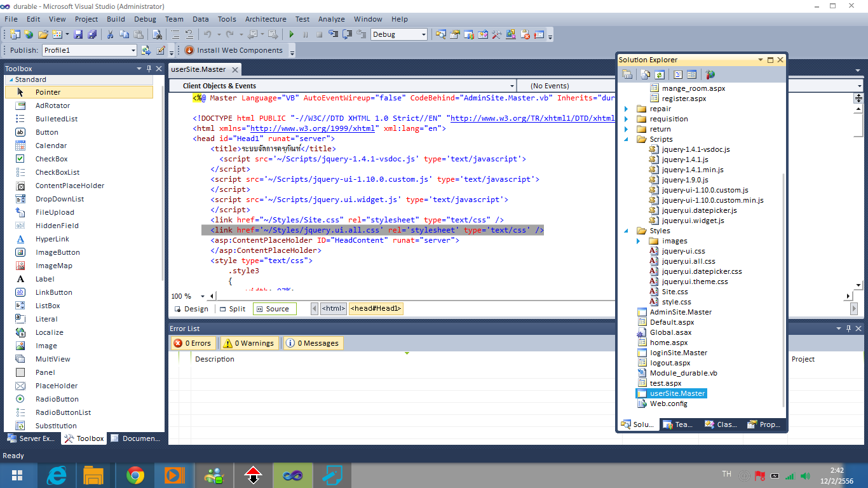Toggle the 0 Messages filter
The width and height of the screenshot is (868, 488).
coord(313,343)
